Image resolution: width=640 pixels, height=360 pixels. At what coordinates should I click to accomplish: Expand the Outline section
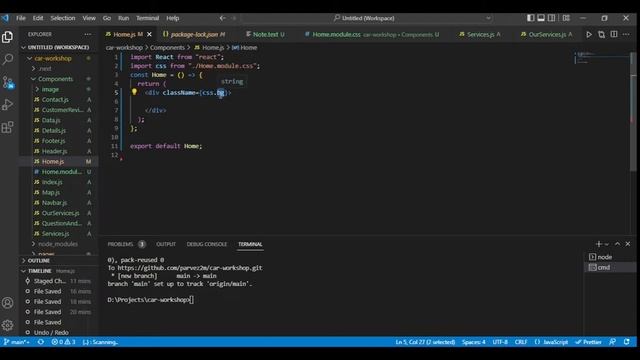pos(39,260)
